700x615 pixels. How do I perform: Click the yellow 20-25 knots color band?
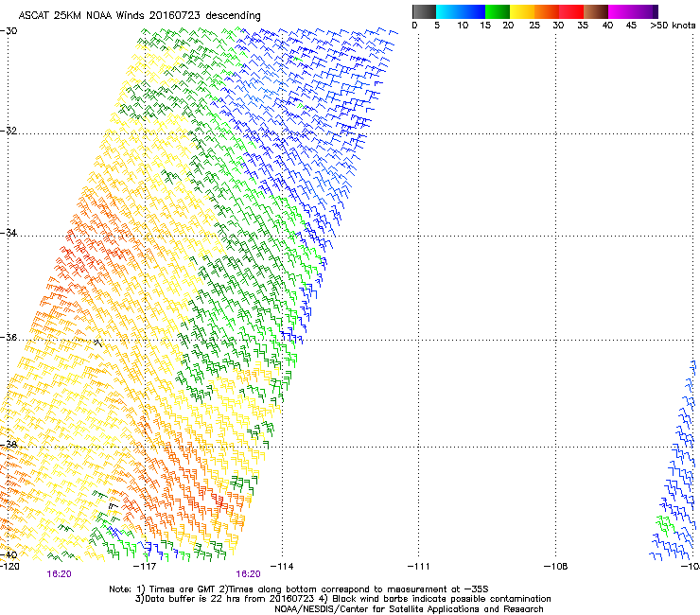click(x=521, y=11)
